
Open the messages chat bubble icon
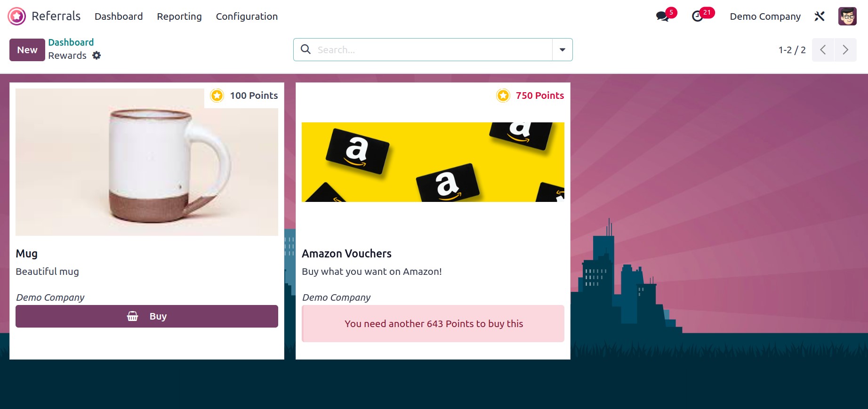click(662, 16)
